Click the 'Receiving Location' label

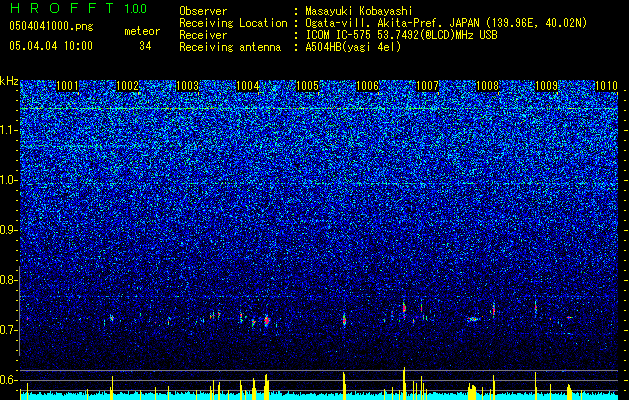tap(233, 23)
